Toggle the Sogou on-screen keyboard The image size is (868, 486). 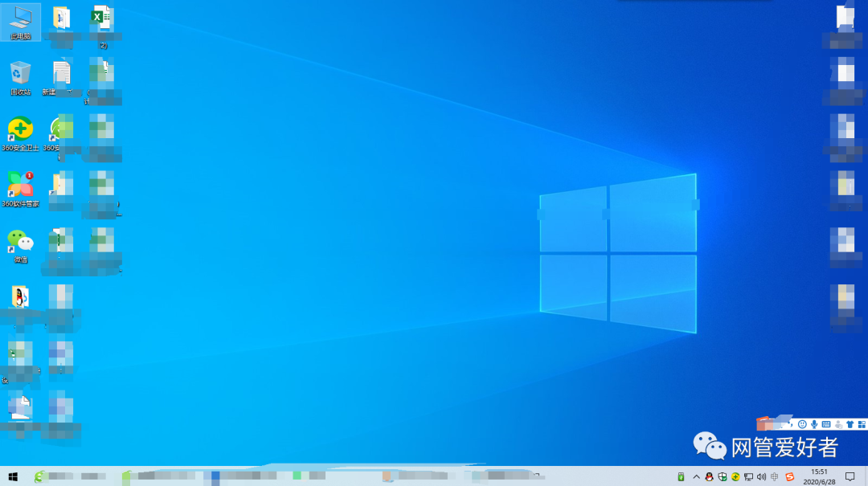click(x=825, y=424)
